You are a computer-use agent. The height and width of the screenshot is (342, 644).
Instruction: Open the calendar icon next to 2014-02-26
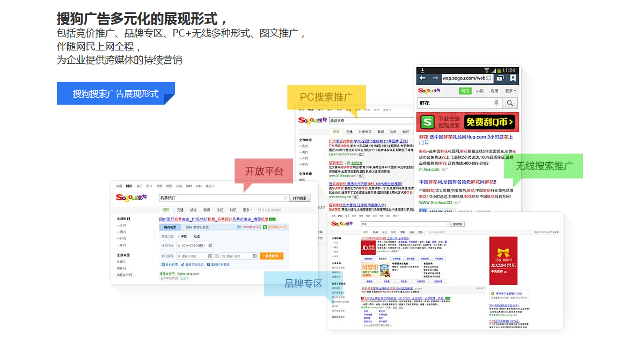click(210, 245)
